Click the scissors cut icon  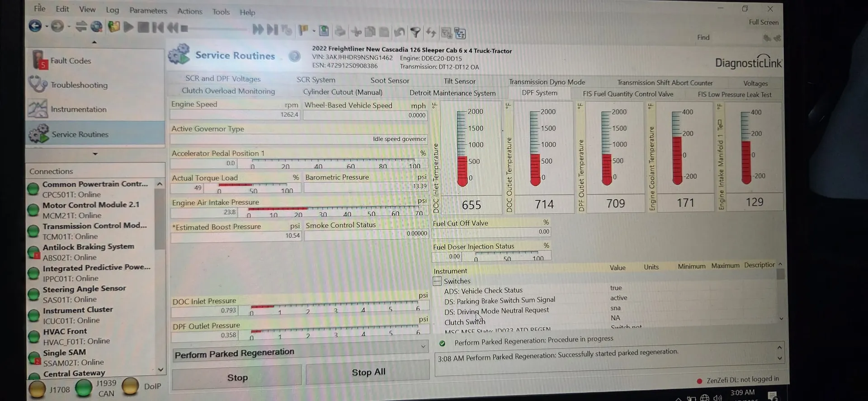pos(356,32)
